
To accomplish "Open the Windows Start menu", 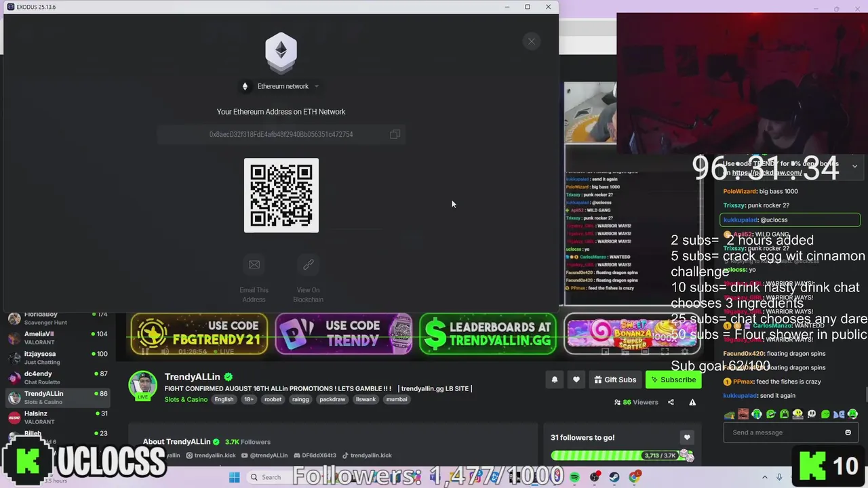I will coord(234,477).
